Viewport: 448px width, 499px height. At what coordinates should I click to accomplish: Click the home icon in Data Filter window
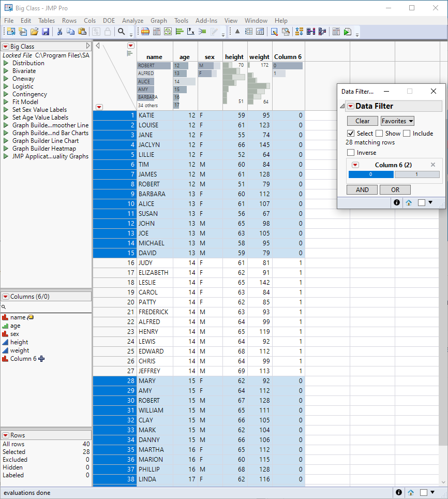(x=409, y=203)
